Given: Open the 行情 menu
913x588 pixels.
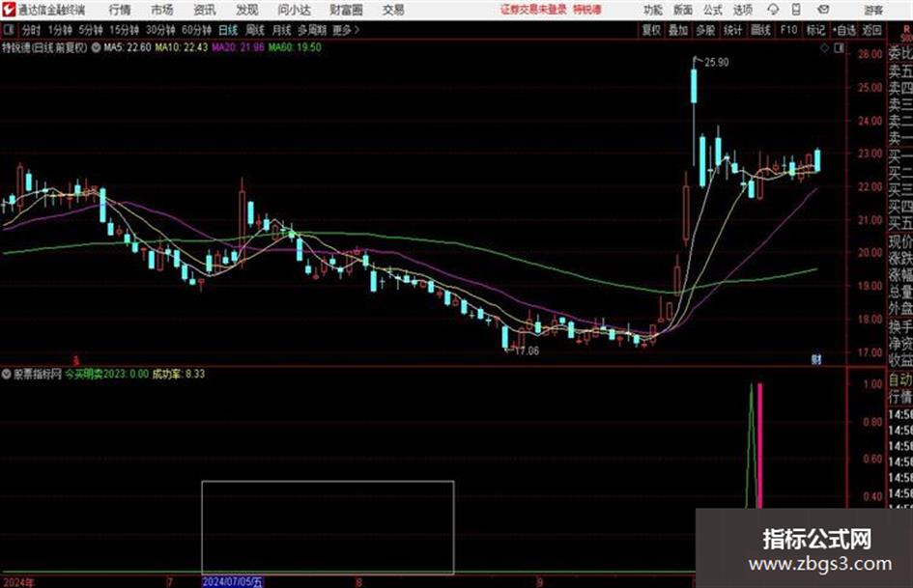Looking at the screenshot, I should click(120, 10).
